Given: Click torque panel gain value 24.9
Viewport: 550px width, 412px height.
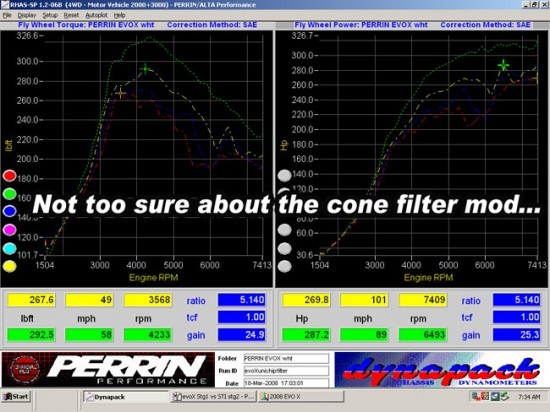Looking at the screenshot, I should 242,335.
